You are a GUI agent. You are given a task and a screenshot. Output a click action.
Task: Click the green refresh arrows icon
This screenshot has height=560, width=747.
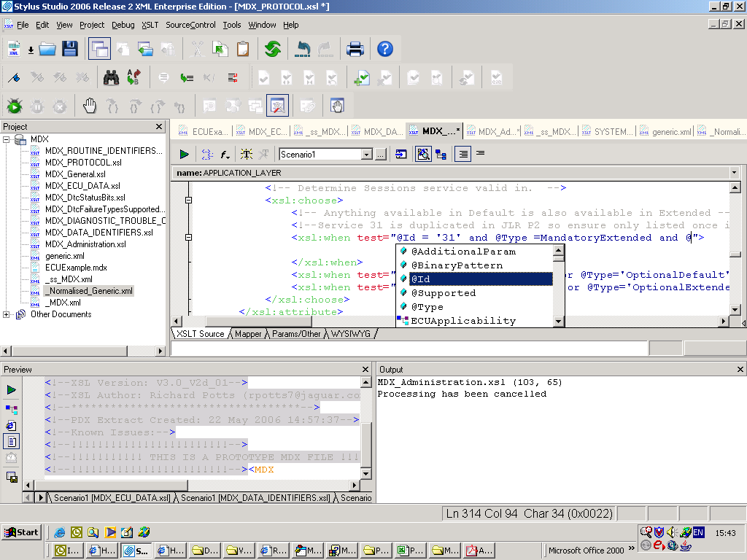pyautogui.click(x=273, y=49)
